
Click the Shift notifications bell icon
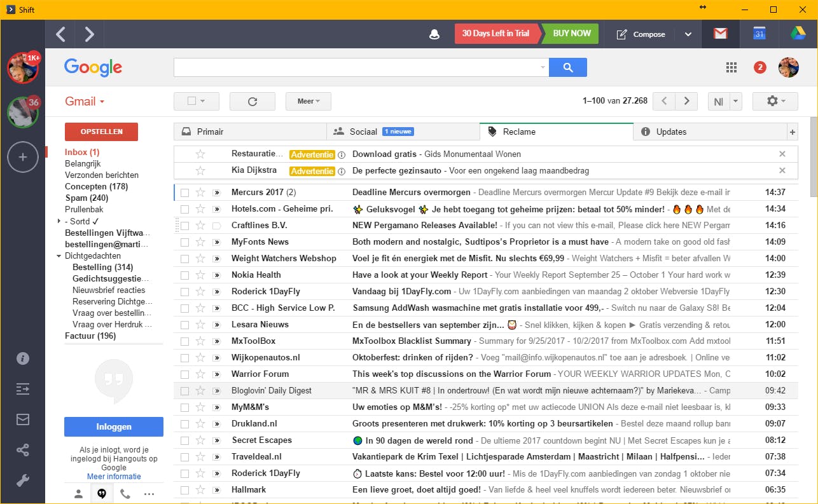(x=434, y=34)
